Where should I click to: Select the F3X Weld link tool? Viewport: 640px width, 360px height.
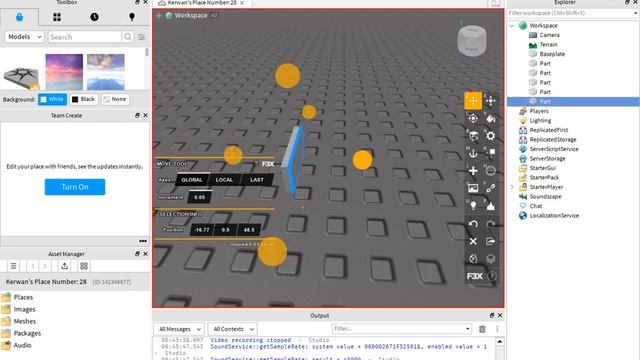point(491,188)
